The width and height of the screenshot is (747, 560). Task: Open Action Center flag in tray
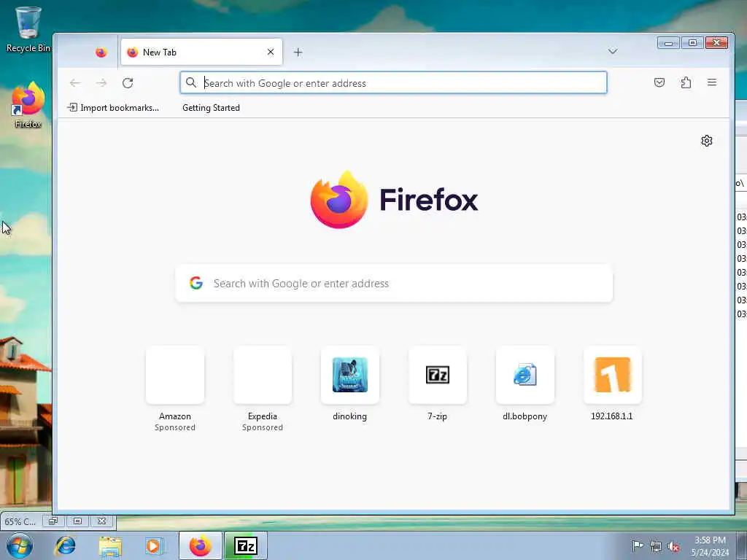[x=638, y=545]
